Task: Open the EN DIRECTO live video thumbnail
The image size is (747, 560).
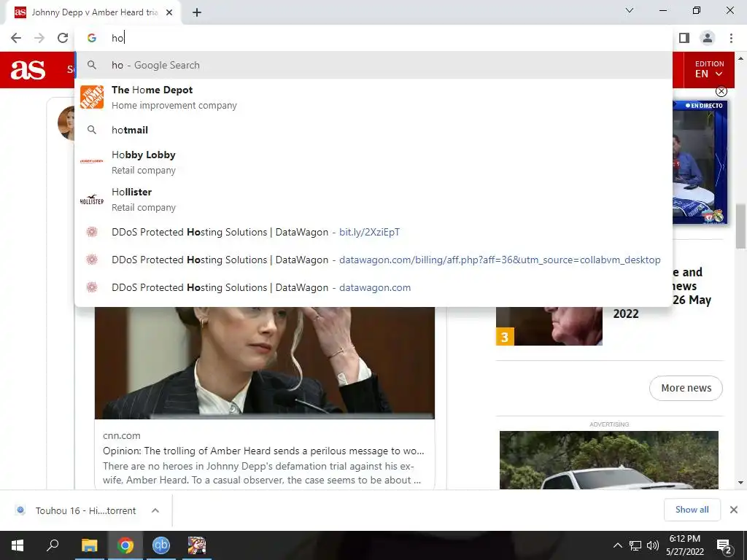Action: [700, 162]
